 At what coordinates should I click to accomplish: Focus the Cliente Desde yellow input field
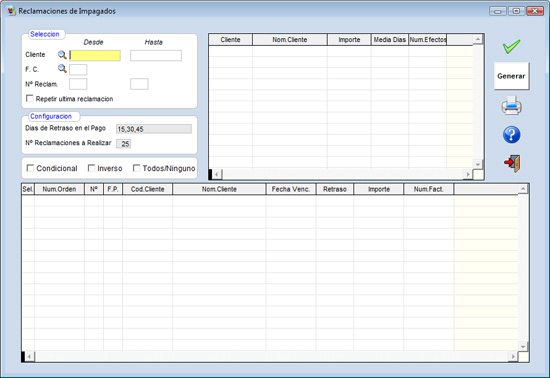(x=95, y=55)
